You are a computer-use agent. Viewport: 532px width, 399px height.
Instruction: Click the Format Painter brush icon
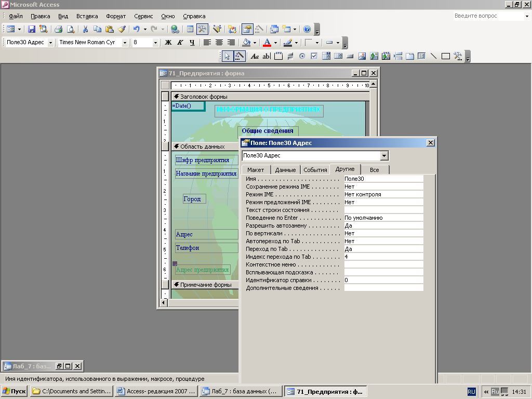pyautogui.click(x=122, y=29)
